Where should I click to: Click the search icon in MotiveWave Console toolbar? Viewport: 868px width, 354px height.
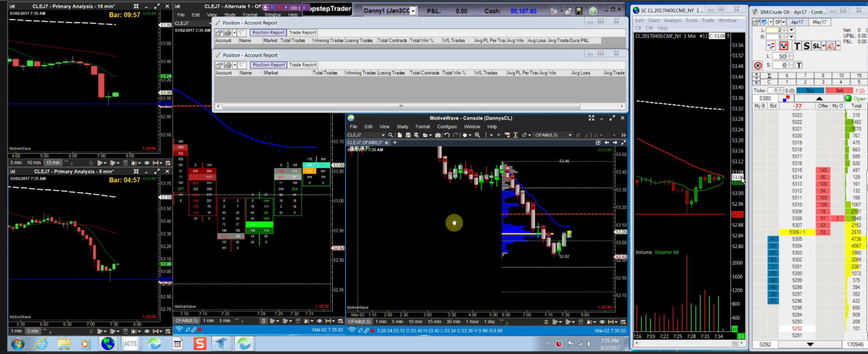pos(391,135)
